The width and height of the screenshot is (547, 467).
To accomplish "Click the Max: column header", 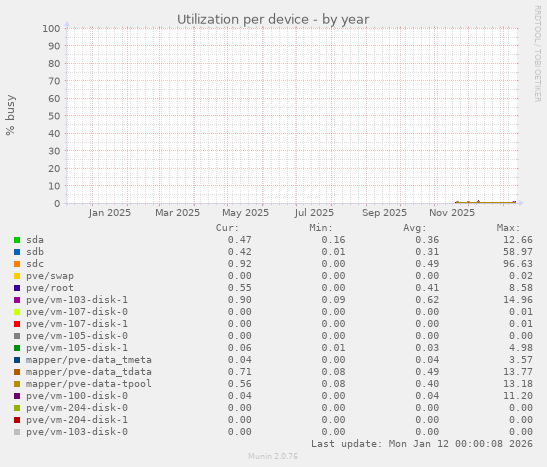I will [x=509, y=228].
